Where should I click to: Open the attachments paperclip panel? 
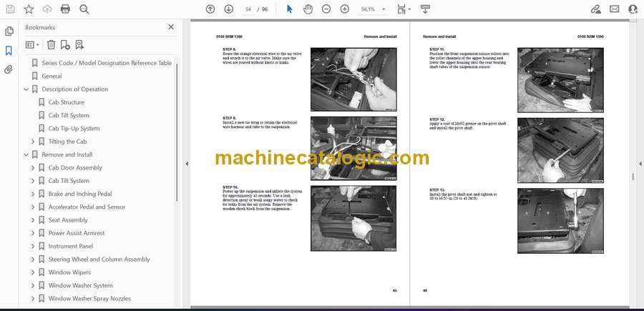9,69
